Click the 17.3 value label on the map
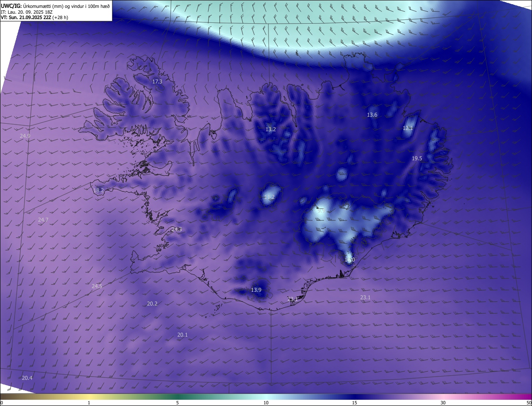 (x=157, y=82)
